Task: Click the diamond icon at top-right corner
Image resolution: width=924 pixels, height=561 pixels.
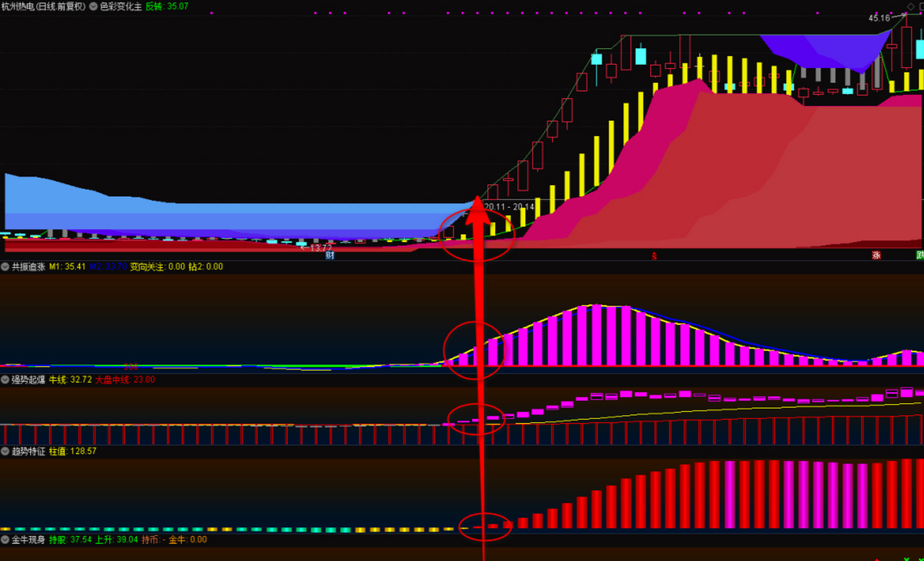Action: 910,6
